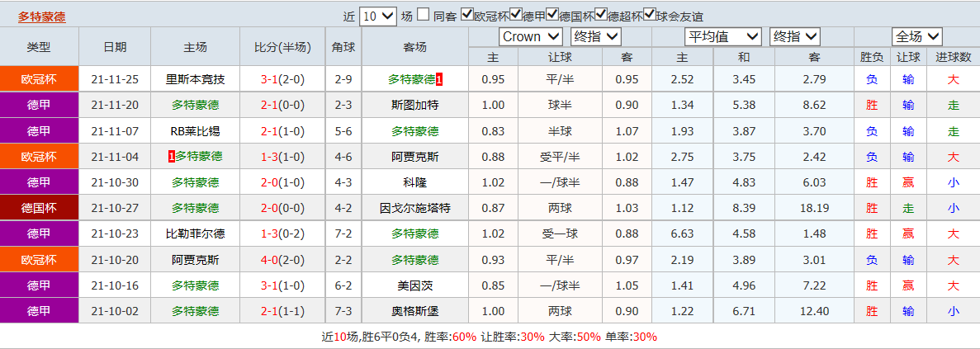This screenshot has width=980, height=349.
Task: Click the 角球 column header
Action: (x=343, y=47)
